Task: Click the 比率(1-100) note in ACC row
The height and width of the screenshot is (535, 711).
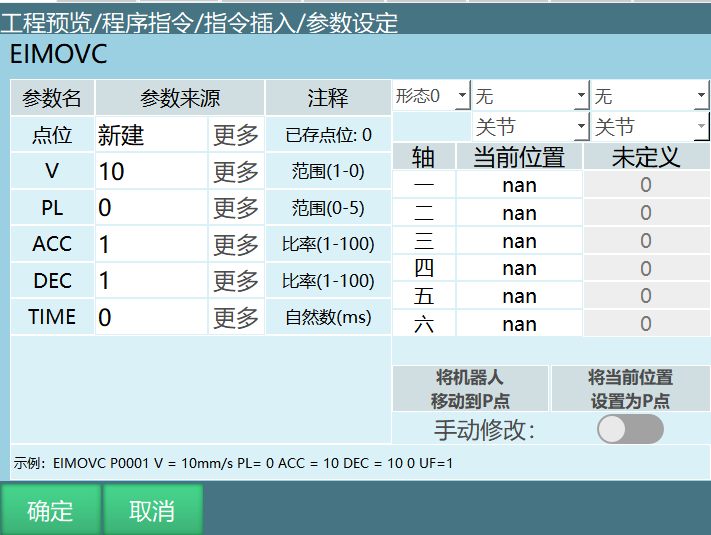Action: (x=328, y=244)
